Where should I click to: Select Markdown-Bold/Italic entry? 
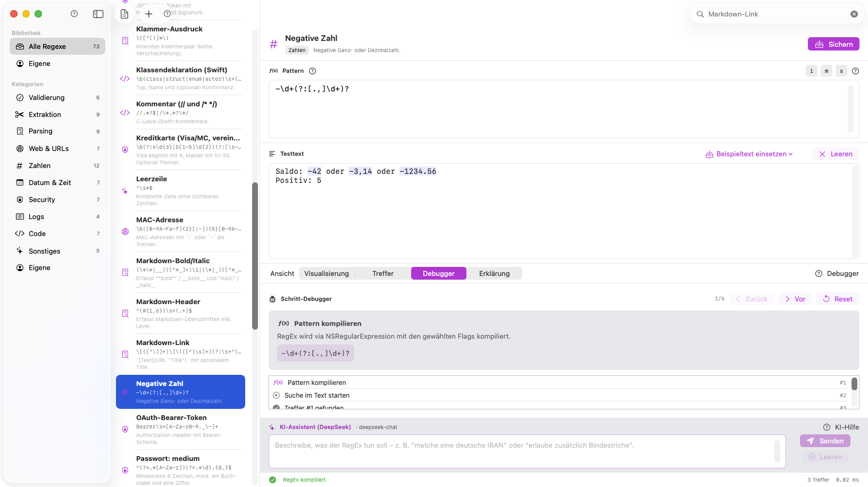(180, 273)
